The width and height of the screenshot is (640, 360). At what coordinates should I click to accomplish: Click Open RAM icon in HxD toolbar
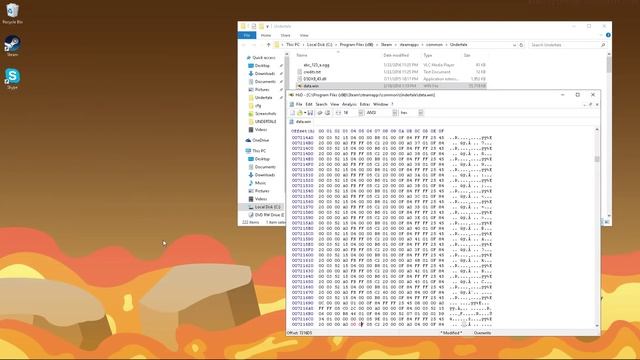[x=320, y=113]
